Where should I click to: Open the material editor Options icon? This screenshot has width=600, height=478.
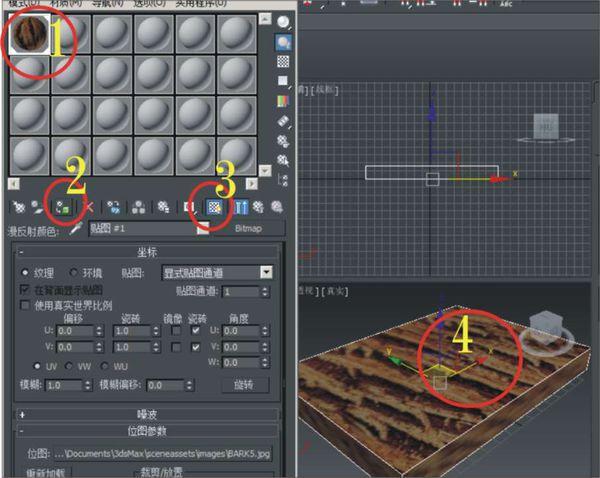(x=283, y=141)
